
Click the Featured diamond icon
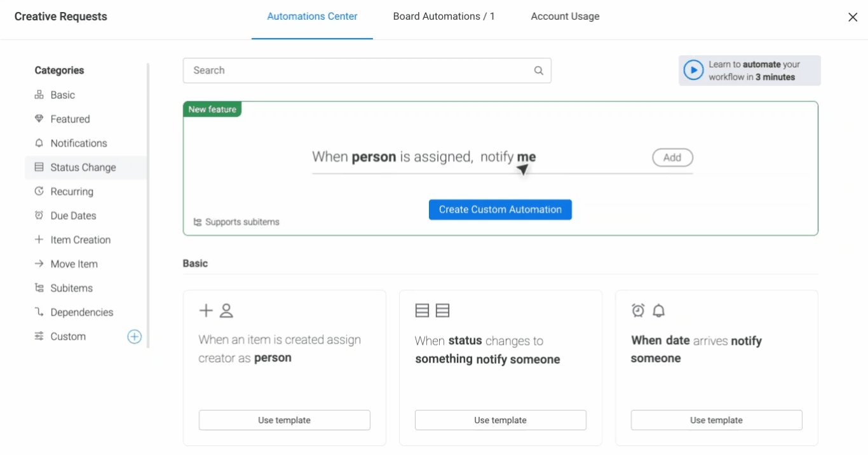pyautogui.click(x=39, y=119)
